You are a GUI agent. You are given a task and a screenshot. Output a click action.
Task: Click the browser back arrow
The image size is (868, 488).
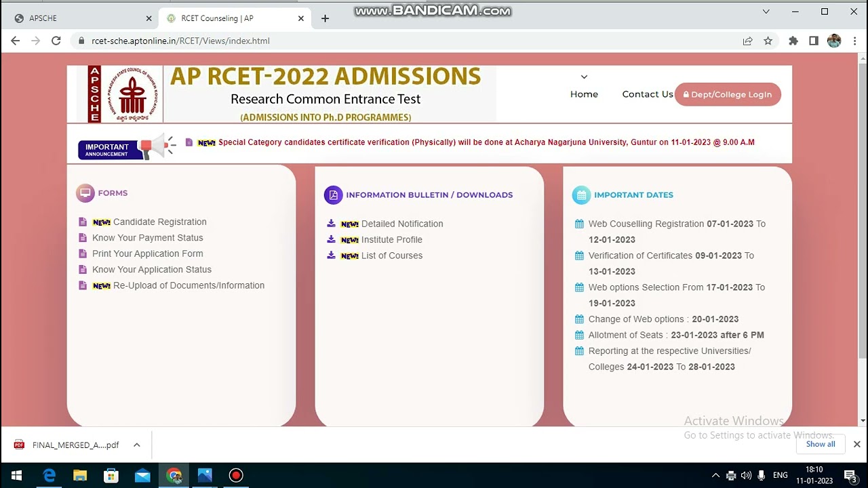(x=16, y=41)
